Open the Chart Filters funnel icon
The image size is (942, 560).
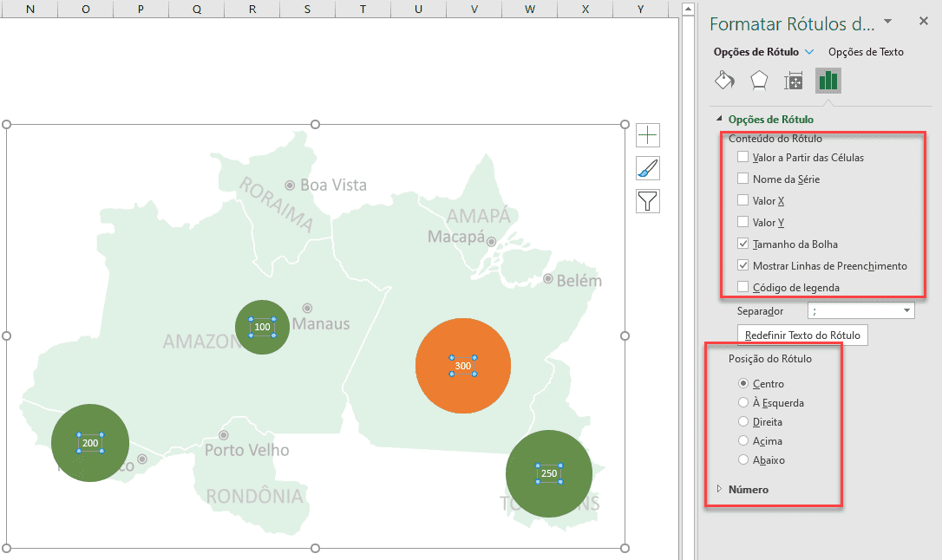(647, 200)
